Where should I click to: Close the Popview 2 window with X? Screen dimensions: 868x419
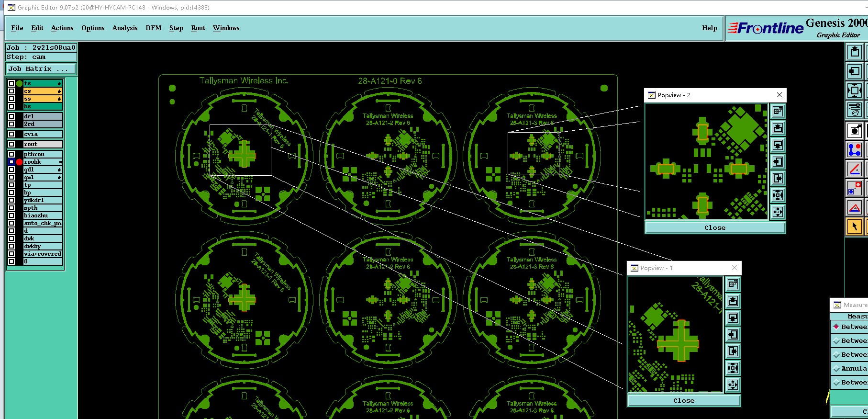click(x=779, y=95)
